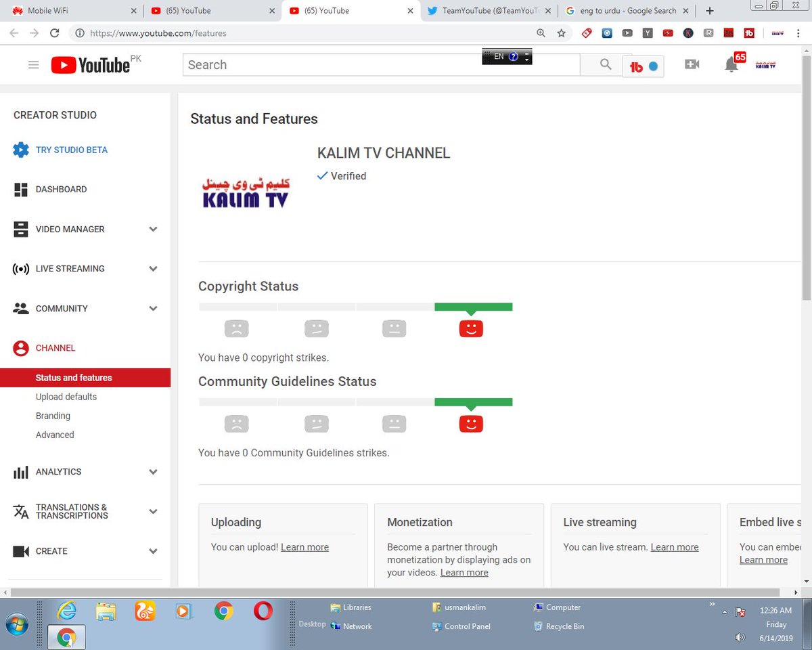812x650 pixels.
Task: Click the Windows Start orb
Action: pos(18,623)
